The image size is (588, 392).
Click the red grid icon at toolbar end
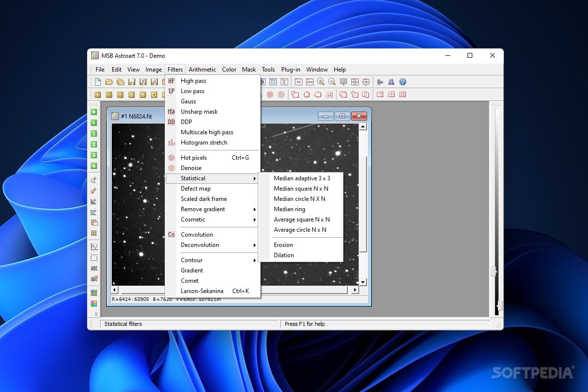tap(403, 95)
